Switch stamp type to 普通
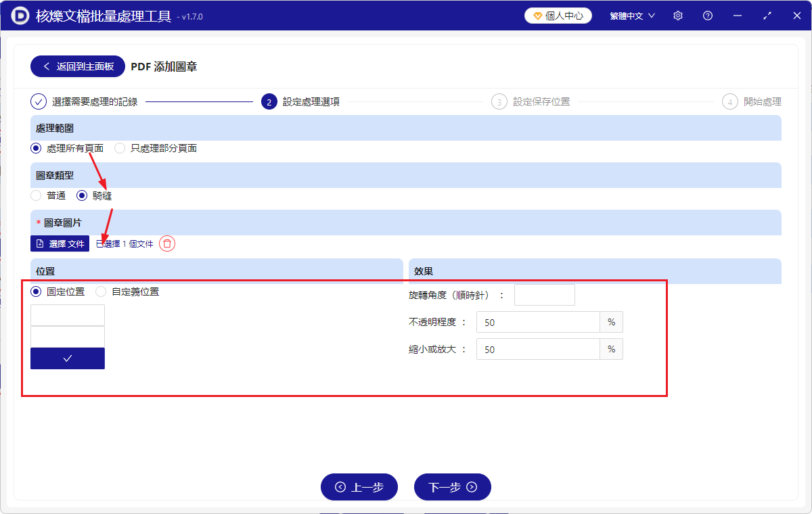 [35, 195]
